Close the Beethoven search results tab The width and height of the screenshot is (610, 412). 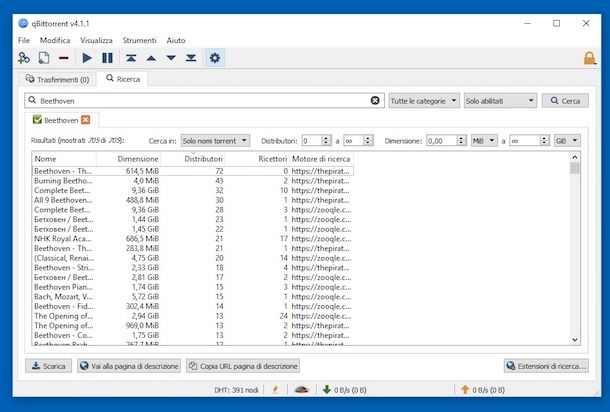86,120
